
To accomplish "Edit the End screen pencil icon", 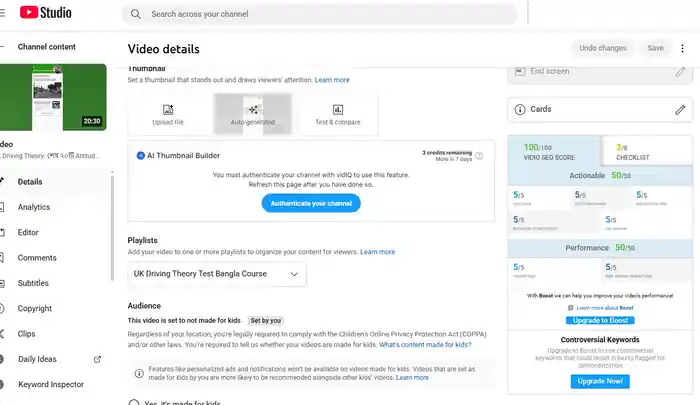I will [x=680, y=71].
